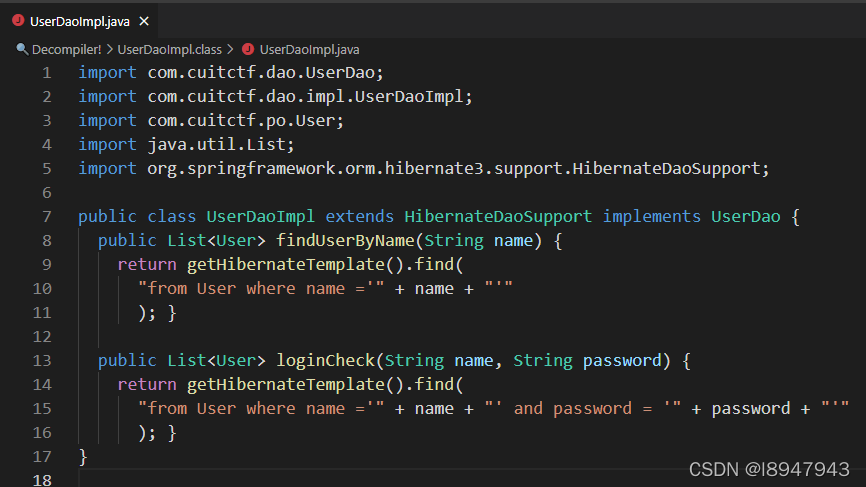
Task: Click UserDao after the implements keyword
Action: [x=746, y=216]
